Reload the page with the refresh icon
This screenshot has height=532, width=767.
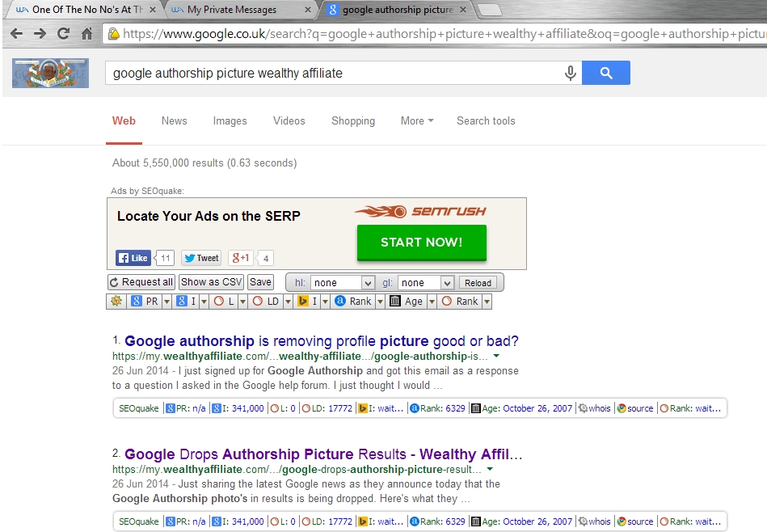coord(63,34)
